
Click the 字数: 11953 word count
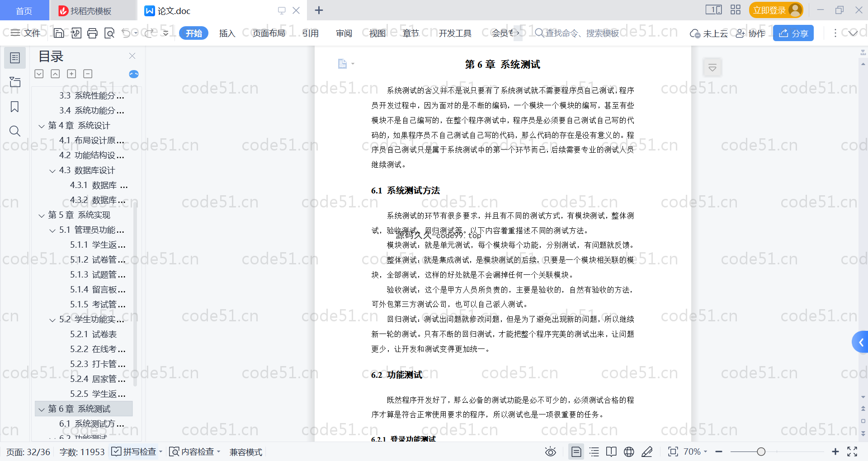pos(82,452)
